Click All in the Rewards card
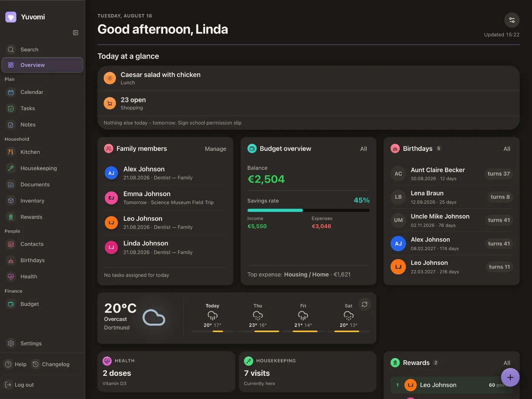Screen dimensions: 532x399 pos(507,363)
